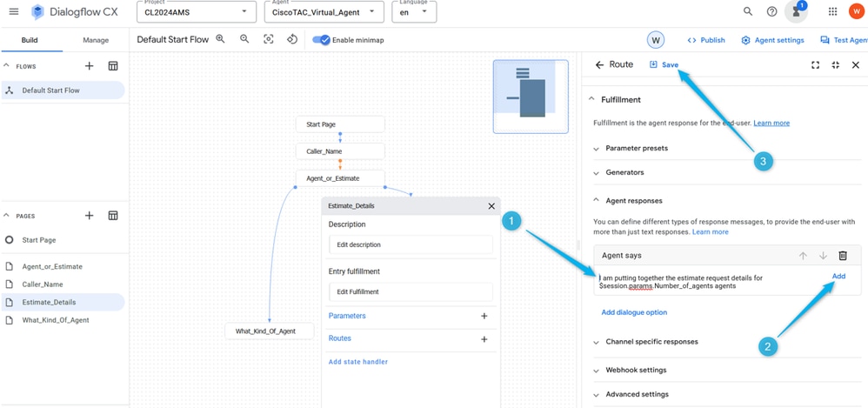Collapse the Flows section
Screen dimensions: 868x408
tap(7, 66)
